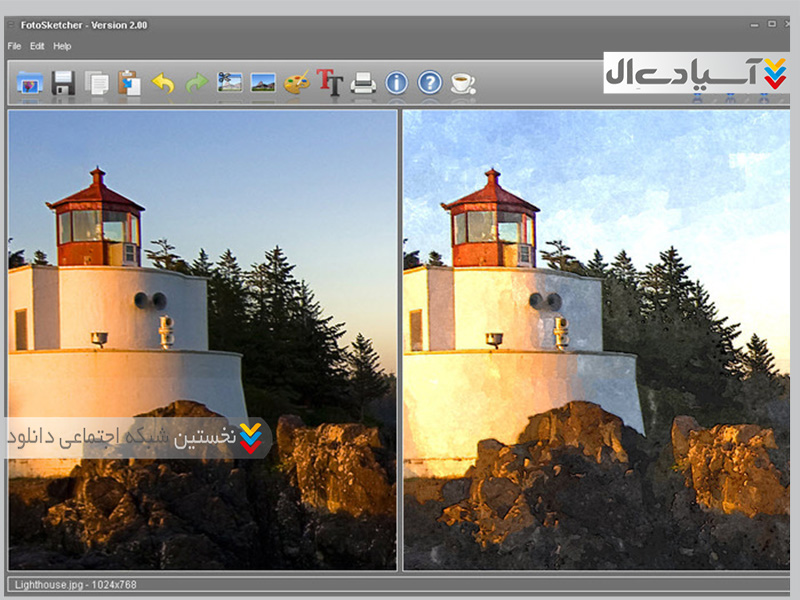Click the Copy icon in toolbar
The image size is (800, 600).
click(x=97, y=83)
